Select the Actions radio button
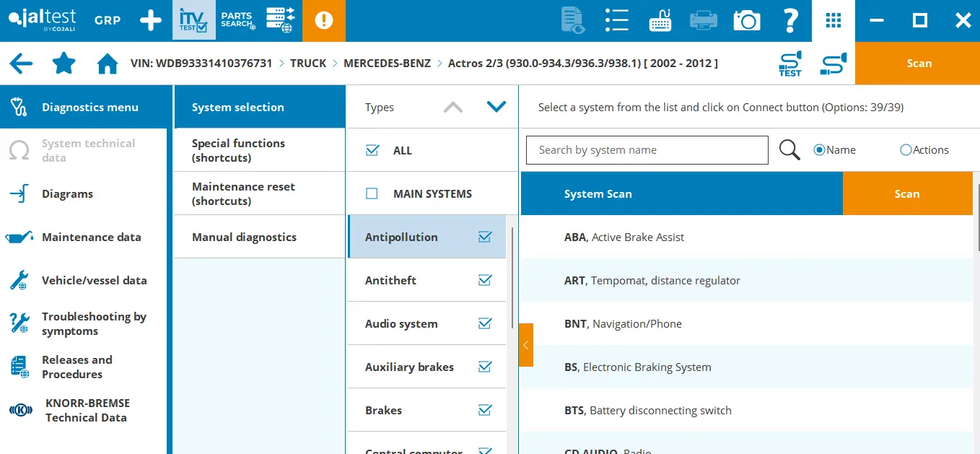The image size is (980, 454). click(x=906, y=150)
